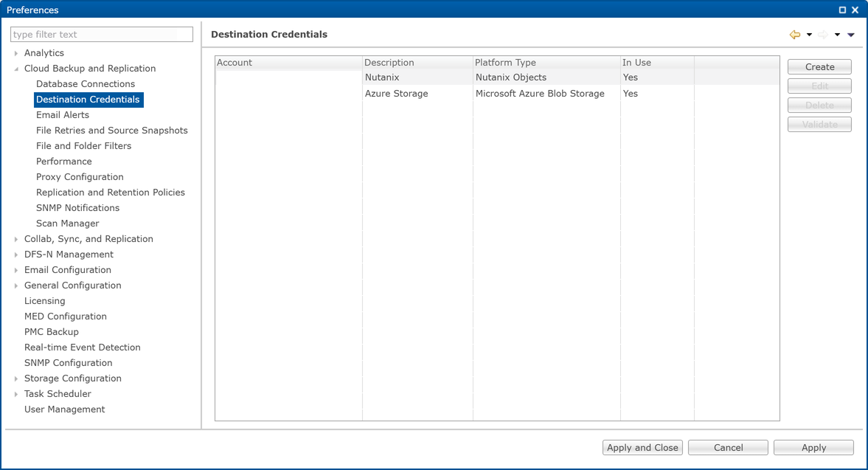Click the Edit button
This screenshot has height=470, width=868.
[x=819, y=86]
